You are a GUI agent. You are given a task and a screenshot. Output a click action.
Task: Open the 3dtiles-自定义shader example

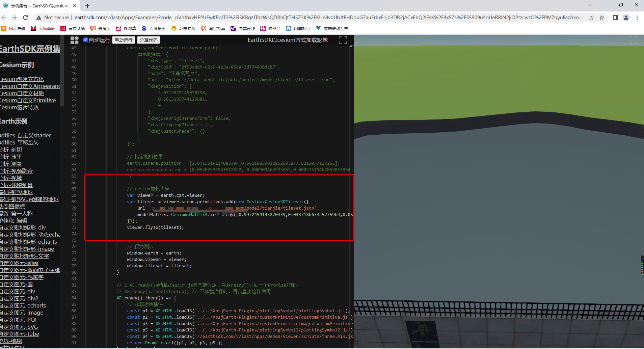(25, 135)
